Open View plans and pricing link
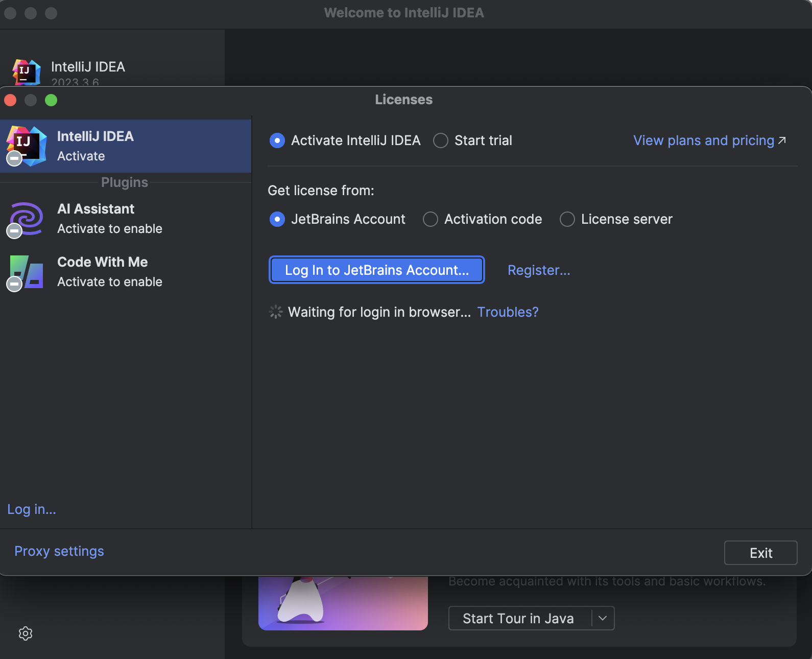The height and width of the screenshot is (659, 812). [x=704, y=140]
